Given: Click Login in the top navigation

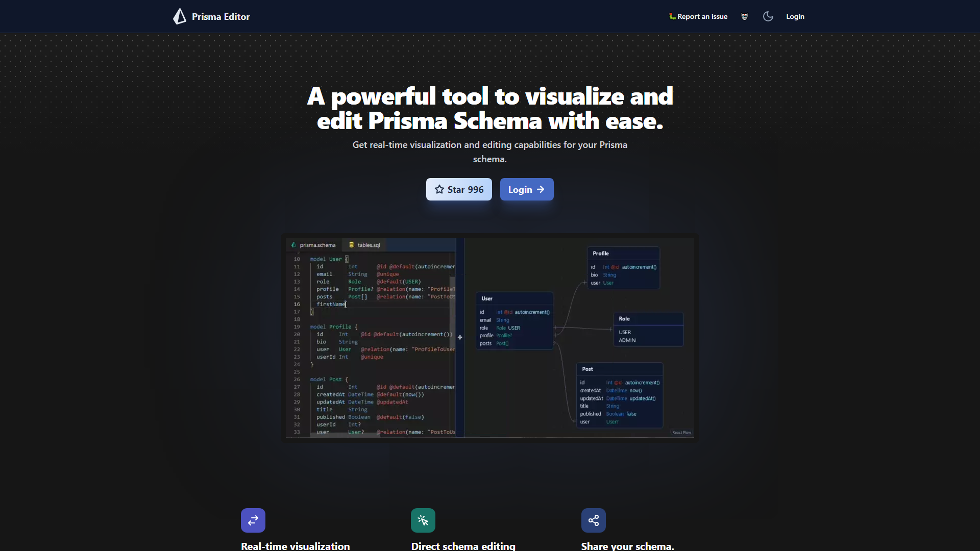Looking at the screenshot, I should [x=795, y=16].
